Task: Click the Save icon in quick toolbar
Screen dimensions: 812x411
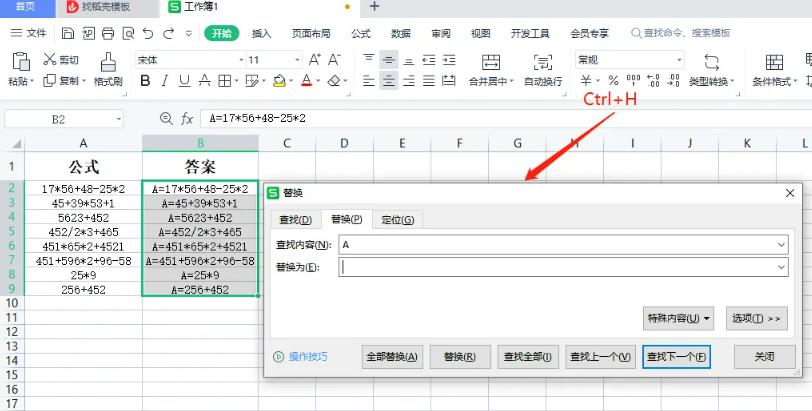Action: tap(68, 34)
